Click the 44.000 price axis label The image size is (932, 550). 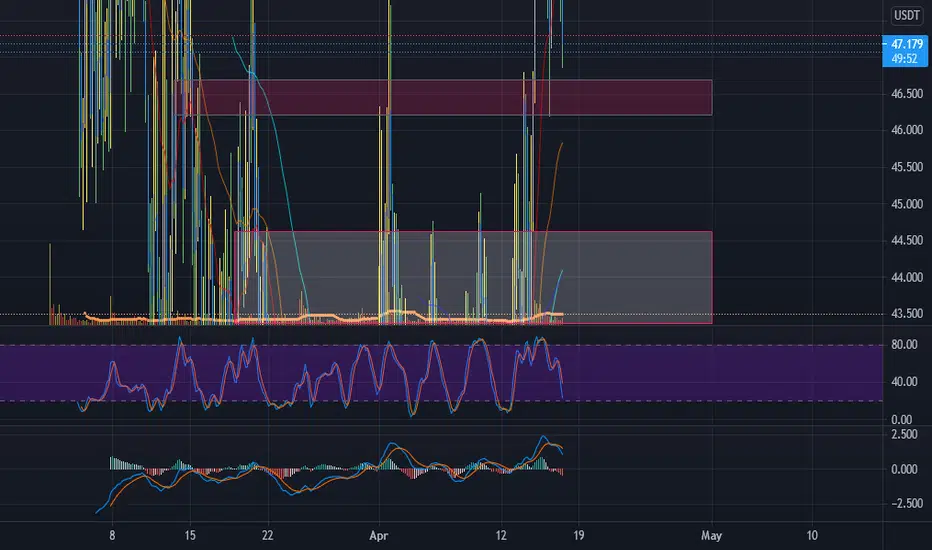coord(907,277)
